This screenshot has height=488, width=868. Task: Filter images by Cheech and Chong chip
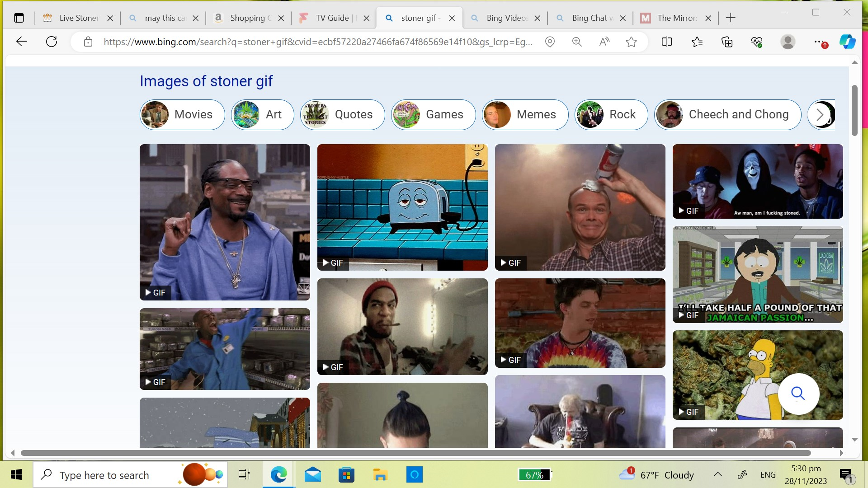point(728,115)
